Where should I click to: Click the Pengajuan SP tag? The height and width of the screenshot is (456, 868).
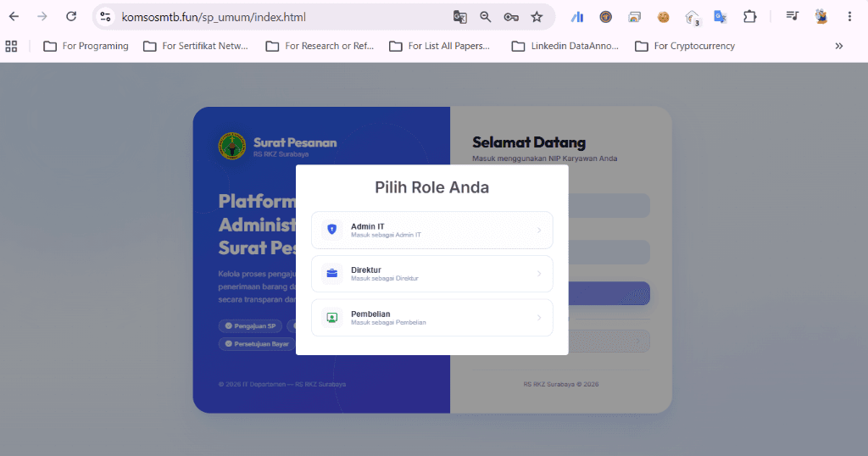(250, 326)
